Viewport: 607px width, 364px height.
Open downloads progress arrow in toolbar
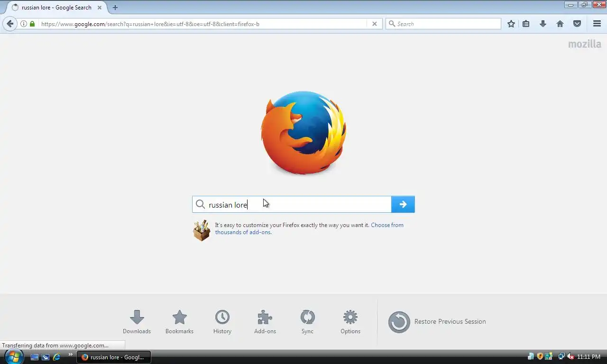coord(543,24)
